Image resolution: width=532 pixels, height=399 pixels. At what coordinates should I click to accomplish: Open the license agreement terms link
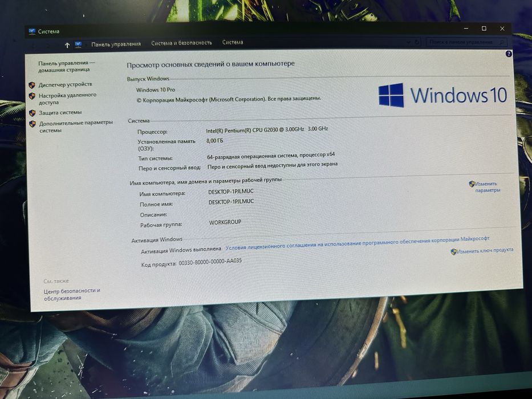(358, 243)
